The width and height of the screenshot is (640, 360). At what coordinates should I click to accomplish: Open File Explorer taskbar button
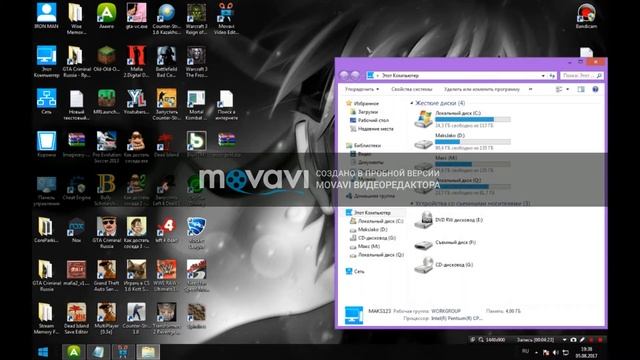(x=148, y=352)
